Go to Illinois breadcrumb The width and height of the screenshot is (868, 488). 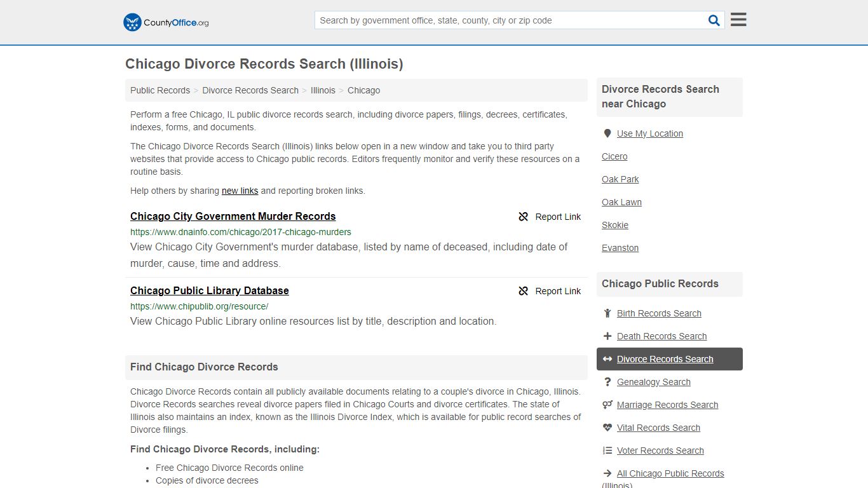(x=323, y=90)
